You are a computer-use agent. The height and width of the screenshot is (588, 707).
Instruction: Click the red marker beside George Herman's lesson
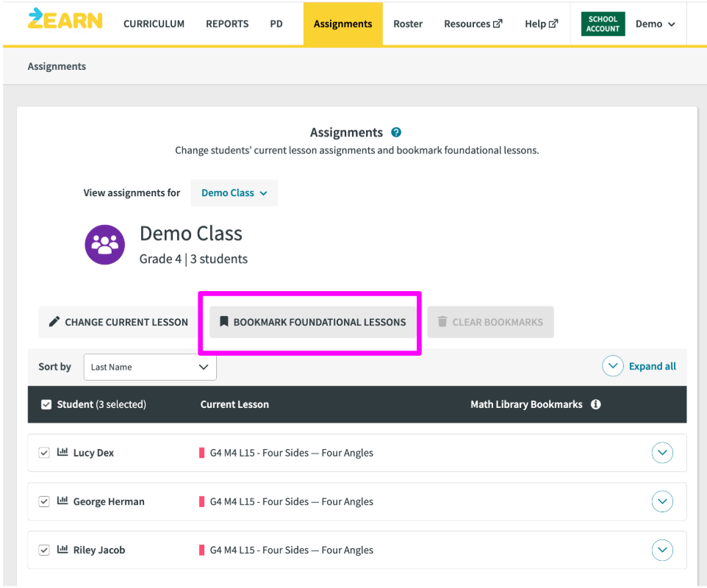tap(201, 501)
